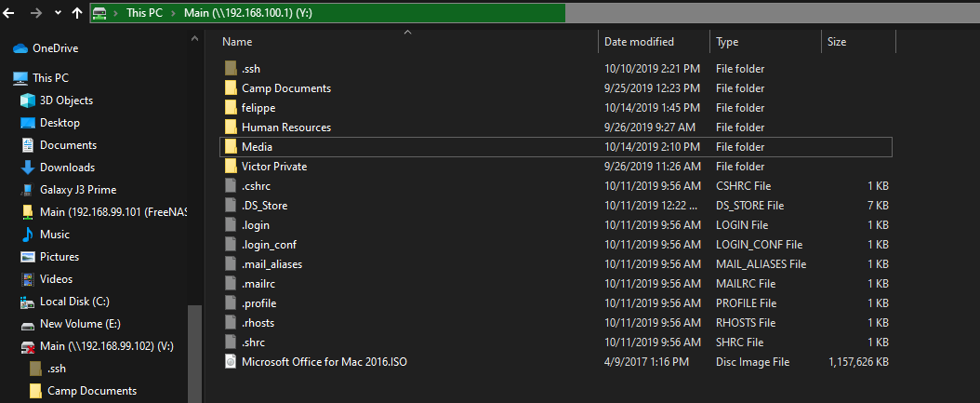Open OneDrive in the navigation pane
Viewport: 980px width, 403px height.
click(55, 48)
